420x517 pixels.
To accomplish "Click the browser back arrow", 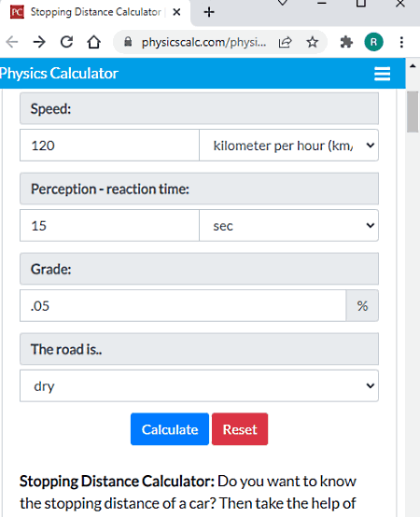I will point(12,42).
